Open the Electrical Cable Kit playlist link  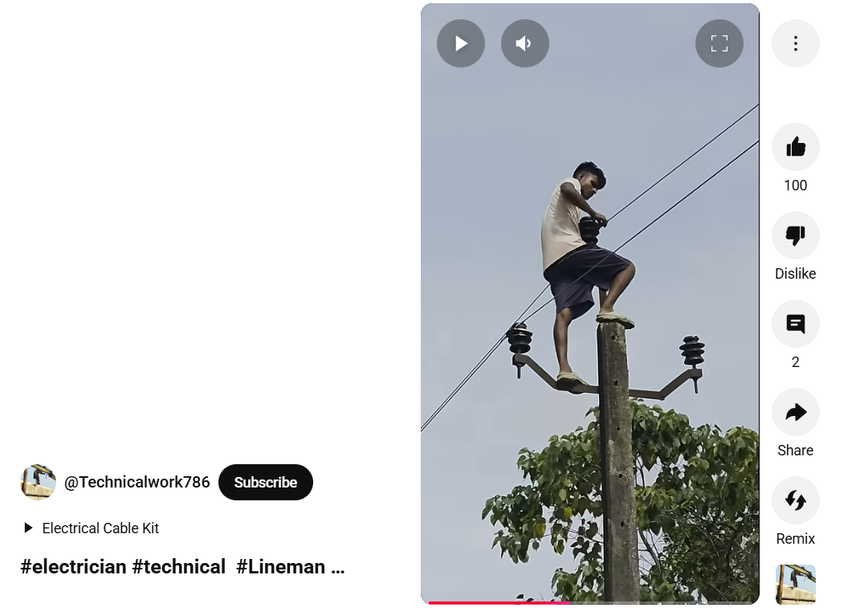point(100,528)
